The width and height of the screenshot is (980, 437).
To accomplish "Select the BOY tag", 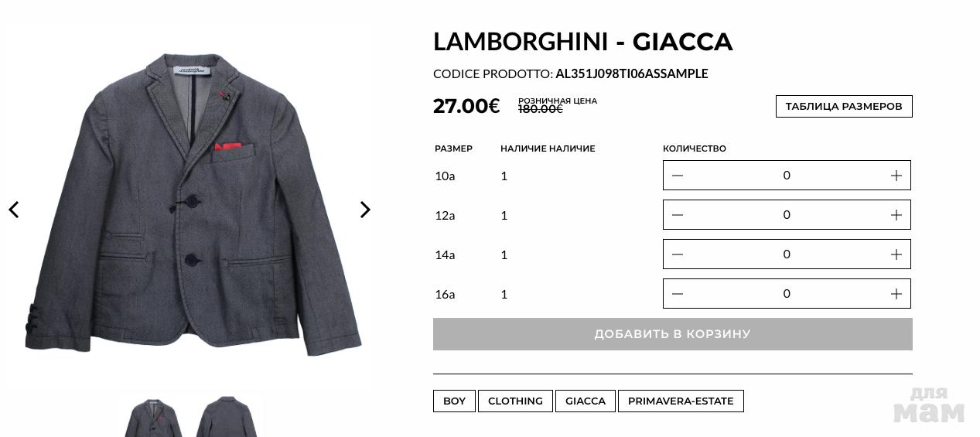I will pos(454,401).
